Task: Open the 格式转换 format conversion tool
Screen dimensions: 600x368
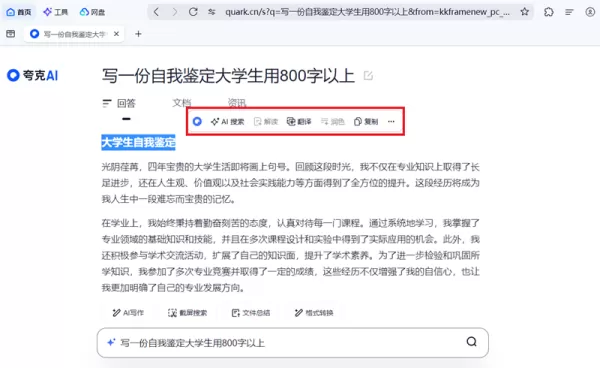Action: click(x=314, y=313)
